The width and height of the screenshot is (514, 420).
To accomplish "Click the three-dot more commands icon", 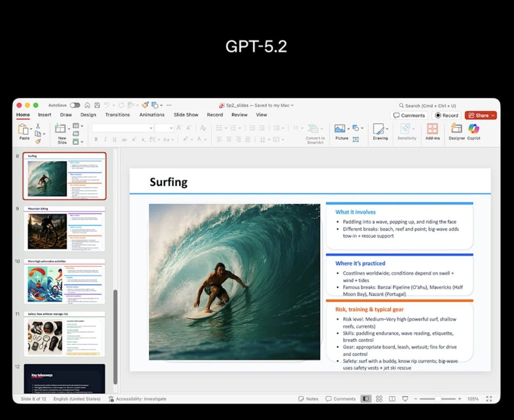I will pos(169,105).
